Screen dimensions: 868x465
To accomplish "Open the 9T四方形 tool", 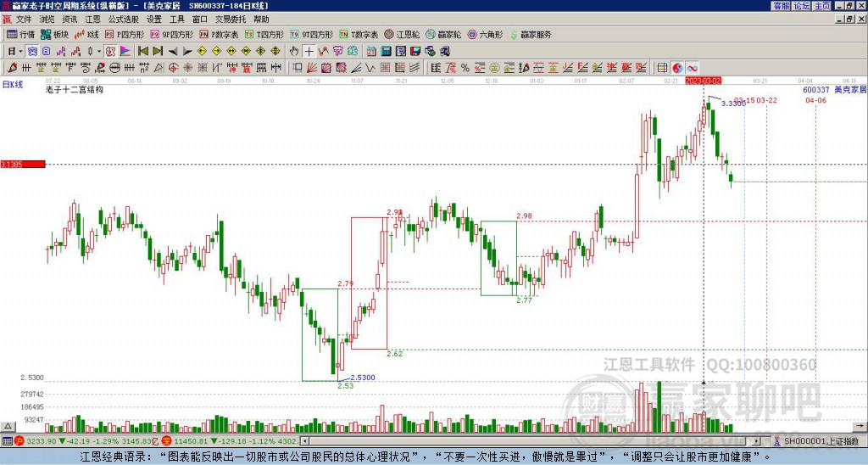I will [x=312, y=34].
